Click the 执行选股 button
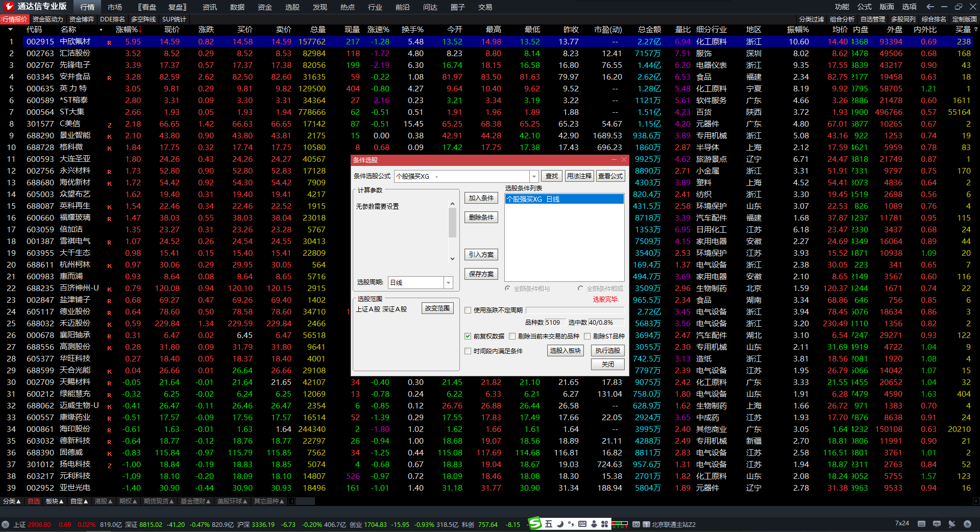The height and width of the screenshot is (532, 980). (607, 351)
